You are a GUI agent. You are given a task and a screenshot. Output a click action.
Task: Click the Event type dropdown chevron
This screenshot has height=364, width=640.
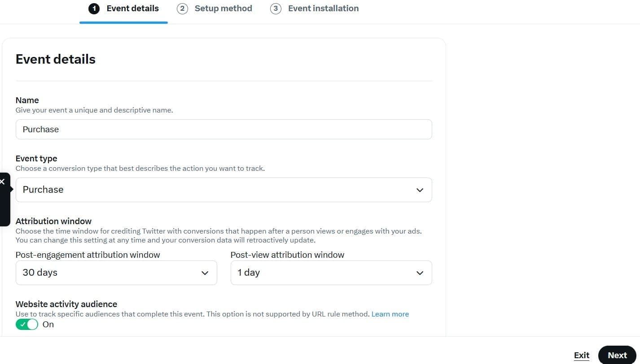[x=420, y=190]
